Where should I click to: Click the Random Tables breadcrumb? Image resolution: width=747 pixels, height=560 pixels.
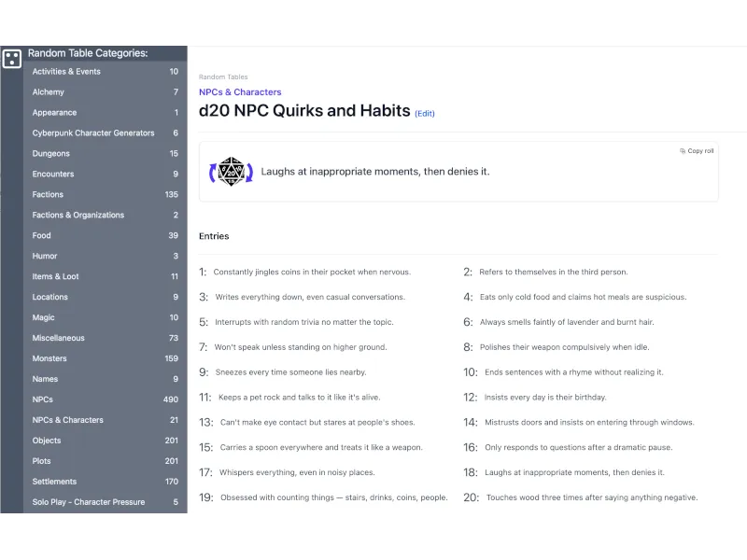[x=223, y=77]
